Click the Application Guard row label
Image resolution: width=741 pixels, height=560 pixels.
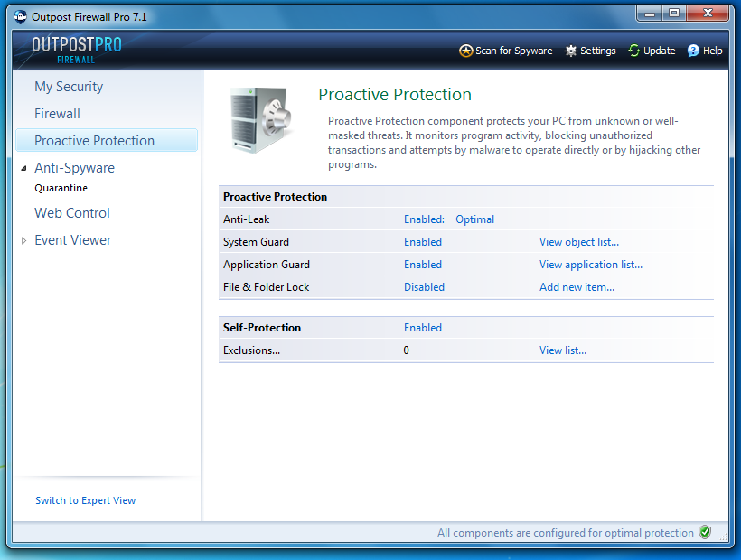tap(267, 265)
